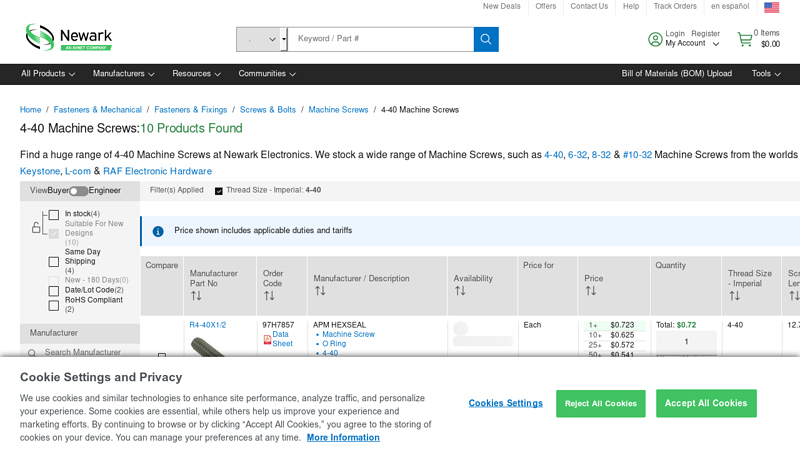Focus the Keyword / Part # search field
The image size is (800, 450).
pos(381,39)
